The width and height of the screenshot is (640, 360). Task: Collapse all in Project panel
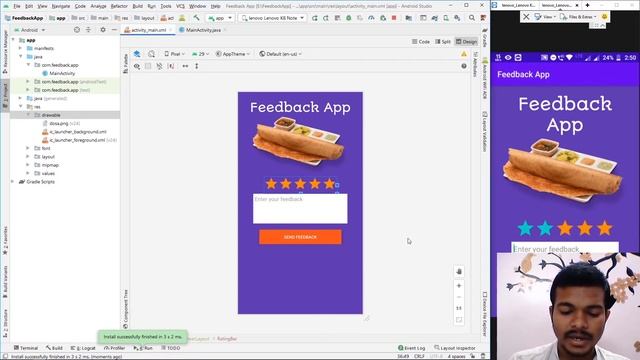tap(88, 30)
